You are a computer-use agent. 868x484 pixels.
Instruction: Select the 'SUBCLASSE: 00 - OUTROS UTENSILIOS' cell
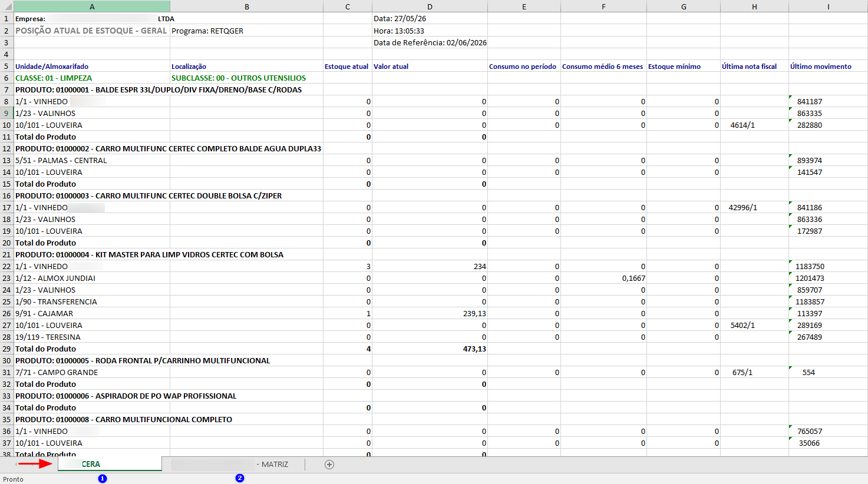pos(246,78)
